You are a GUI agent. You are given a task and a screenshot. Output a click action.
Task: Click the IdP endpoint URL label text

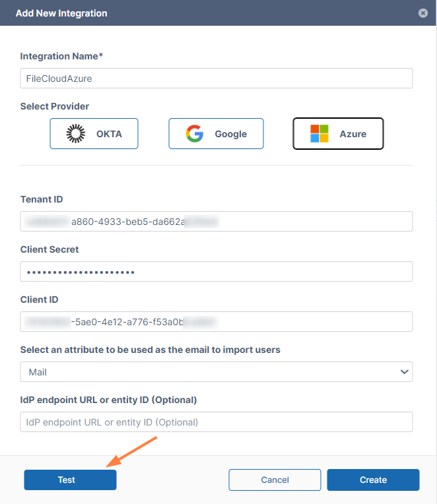coord(108,400)
